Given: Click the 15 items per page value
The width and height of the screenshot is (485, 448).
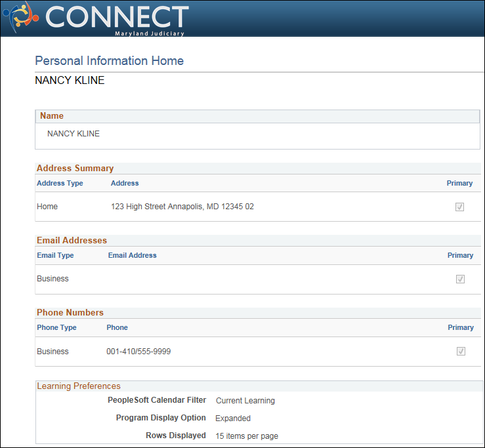Looking at the screenshot, I should [247, 436].
